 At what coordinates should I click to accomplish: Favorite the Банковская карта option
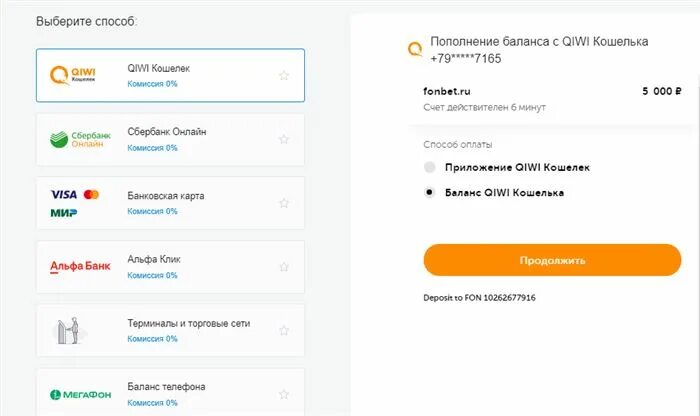[284, 203]
